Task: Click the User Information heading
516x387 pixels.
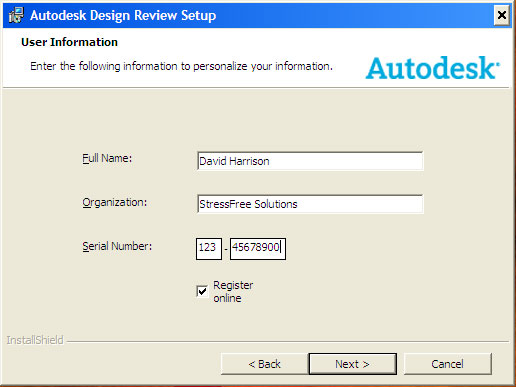Action: (69, 42)
